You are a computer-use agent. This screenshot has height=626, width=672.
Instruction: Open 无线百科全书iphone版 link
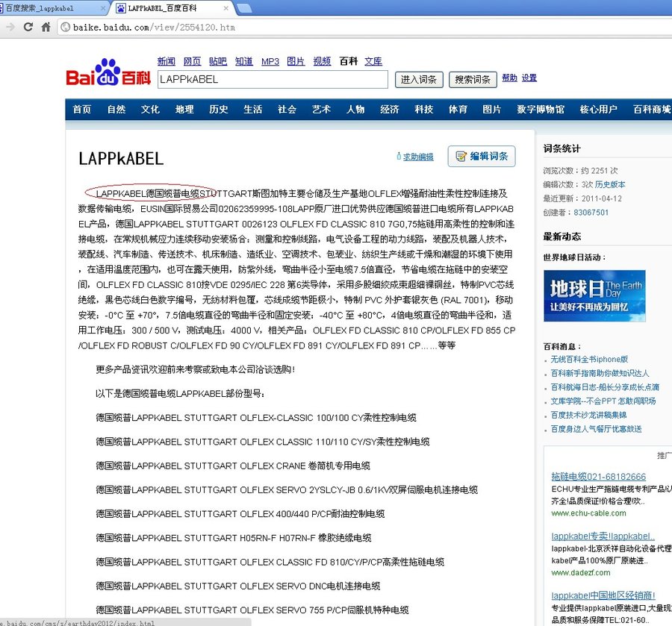click(x=589, y=359)
